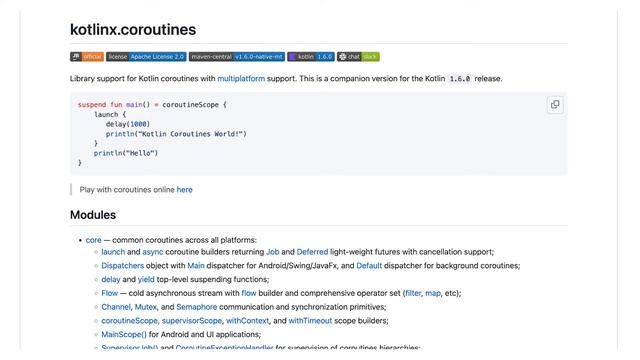Open the yield function link
Image resolution: width=640 pixels, height=360 pixels.
[x=146, y=280]
